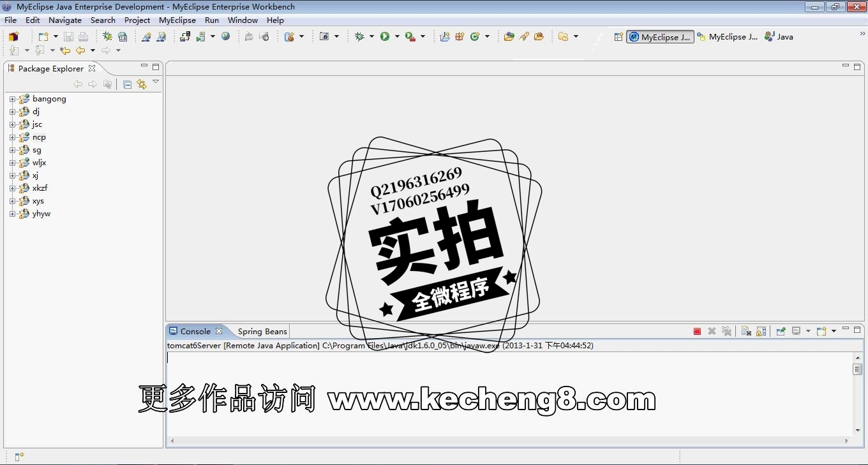The image size is (868, 465).
Task: Open the Navigate menu
Action: coord(65,20)
